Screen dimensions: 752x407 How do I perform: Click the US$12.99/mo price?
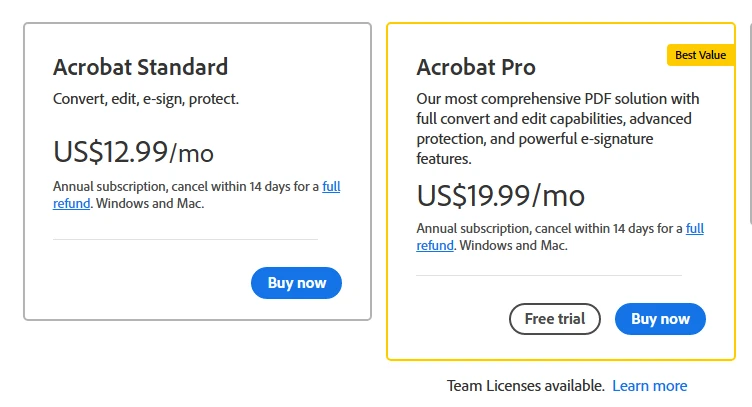click(x=133, y=152)
